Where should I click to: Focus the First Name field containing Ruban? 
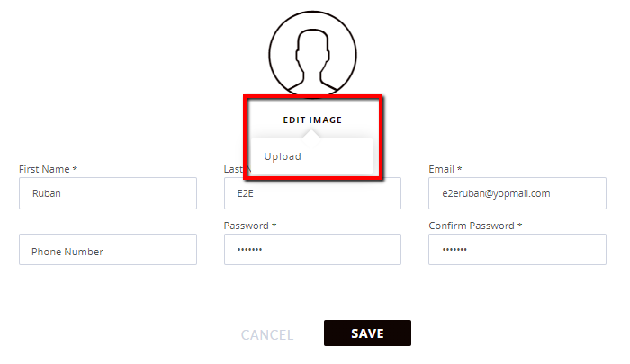(x=108, y=193)
